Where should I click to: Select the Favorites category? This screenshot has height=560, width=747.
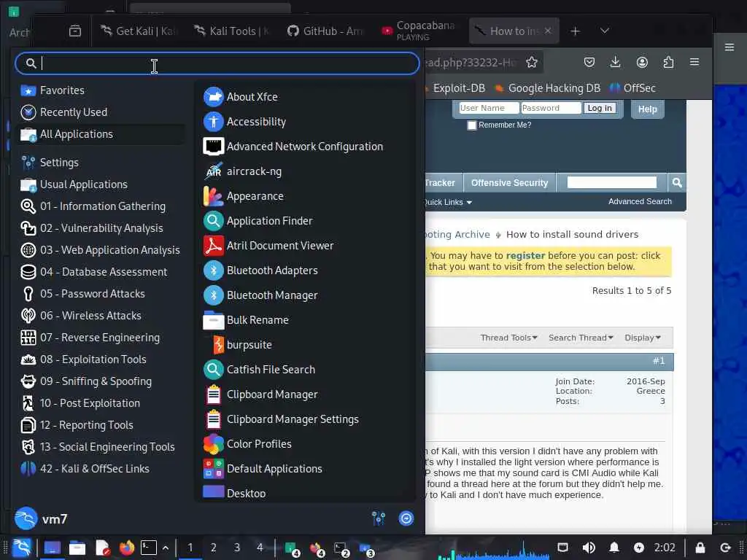100,90
